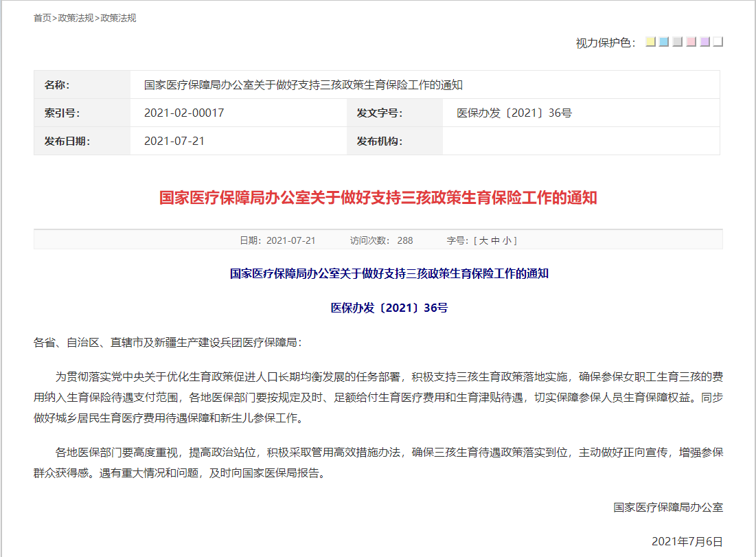756x557 pixels.
Task: Set font size to 大 (large)
Action: [483, 240]
